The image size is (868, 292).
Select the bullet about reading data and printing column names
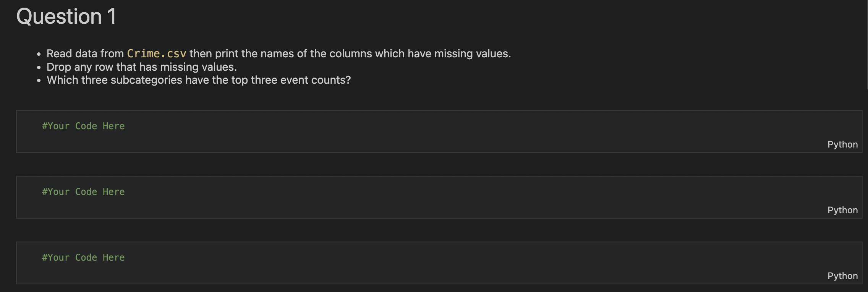pos(279,54)
